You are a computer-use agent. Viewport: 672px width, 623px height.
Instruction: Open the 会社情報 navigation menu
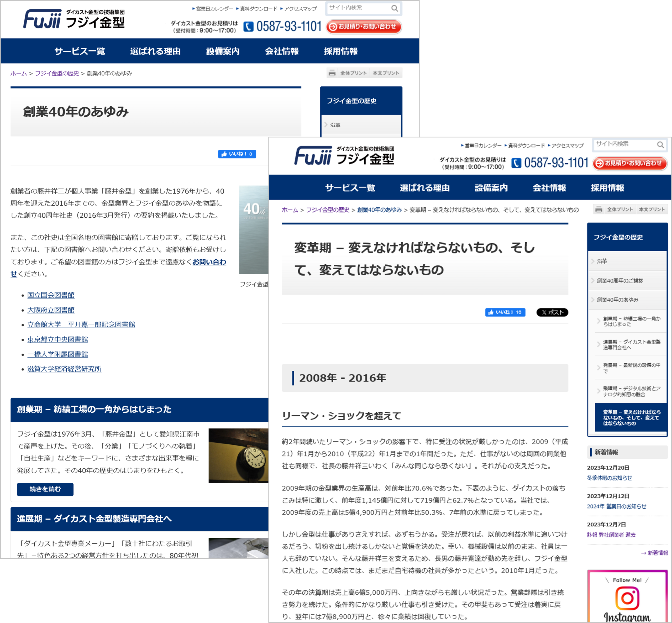pos(549,188)
